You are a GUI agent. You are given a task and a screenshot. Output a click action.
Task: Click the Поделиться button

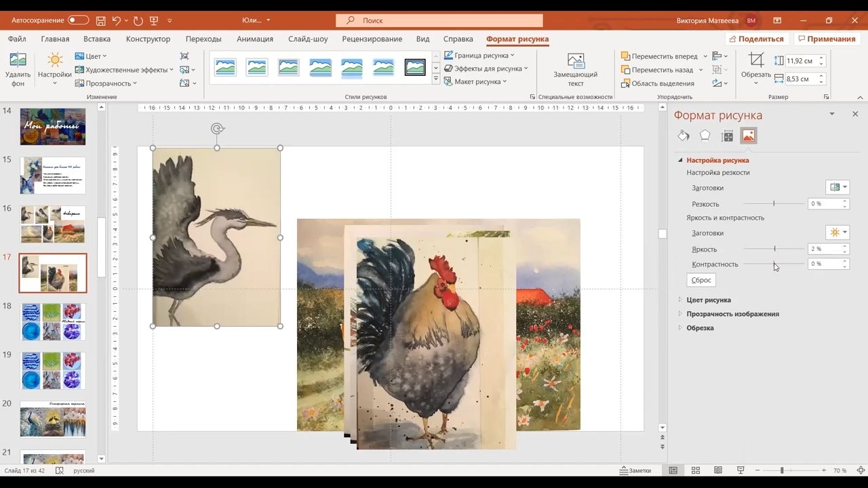pyautogui.click(x=757, y=39)
